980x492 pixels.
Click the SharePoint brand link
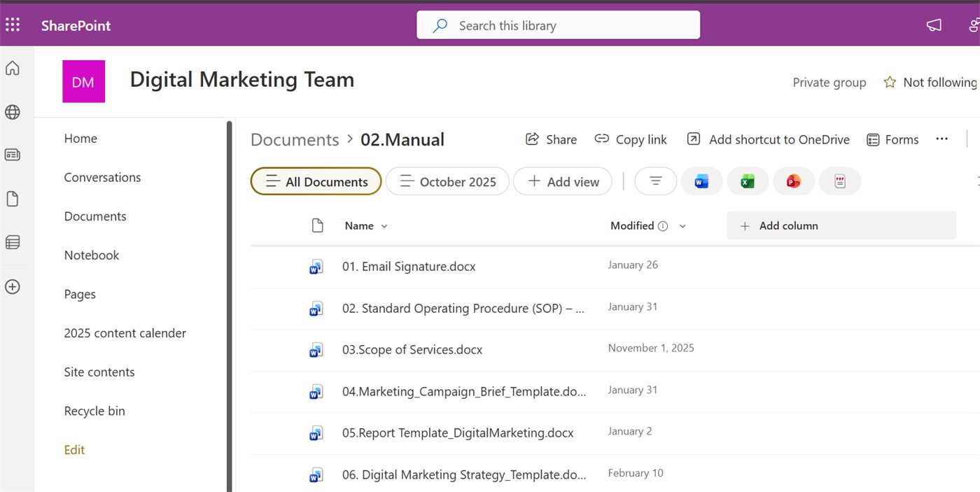(76, 26)
